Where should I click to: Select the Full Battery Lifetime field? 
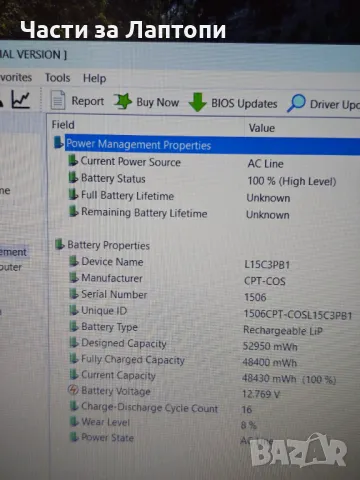pos(128,195)
